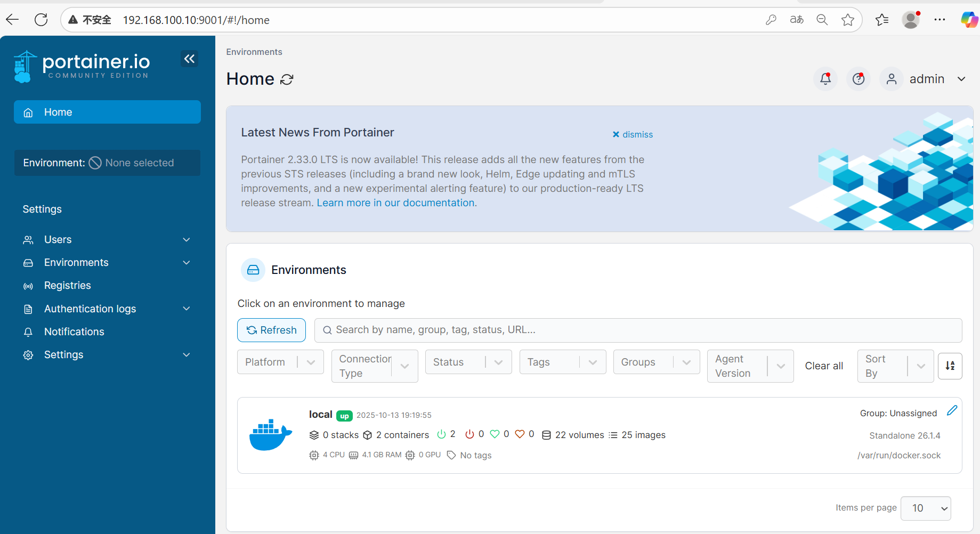This screenshot has height=534, width=980.
Task: Click browser zoom magnifier icon
Action: pos(822,20)
